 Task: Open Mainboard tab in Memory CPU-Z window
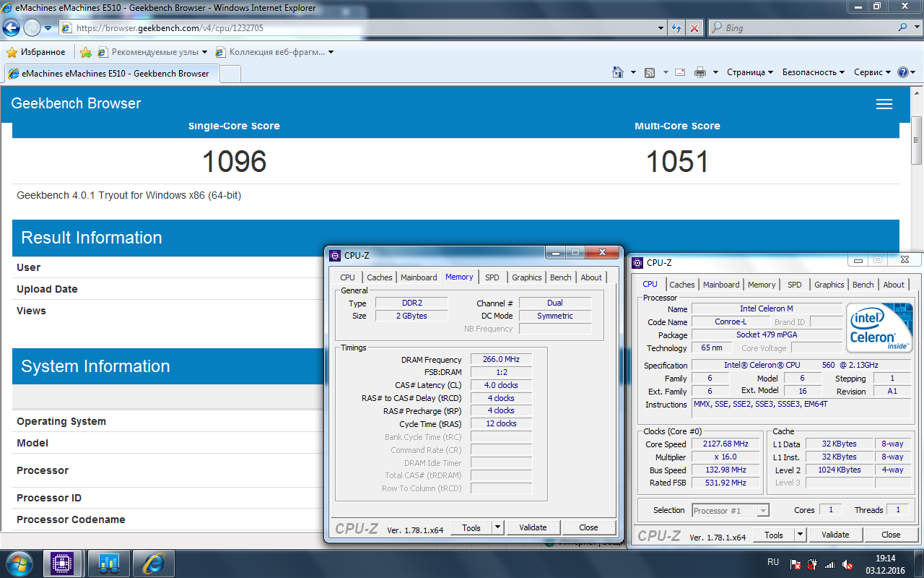419,277
